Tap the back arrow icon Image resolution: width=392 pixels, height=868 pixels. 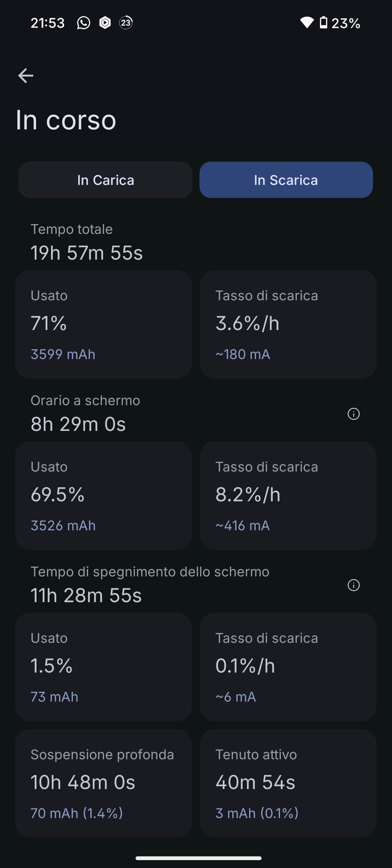tap(26, 76)
